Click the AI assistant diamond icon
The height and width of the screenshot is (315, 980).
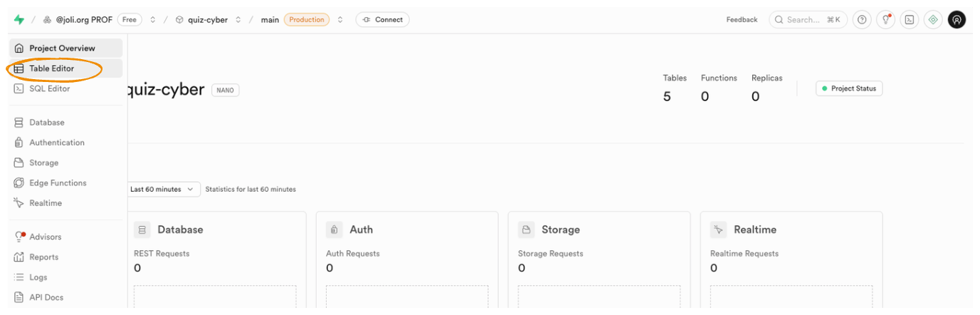[x=933, y=20]
